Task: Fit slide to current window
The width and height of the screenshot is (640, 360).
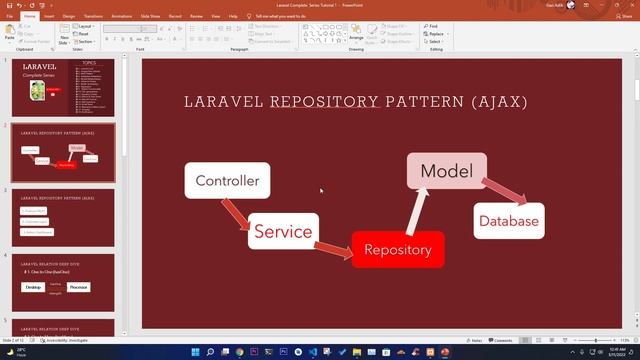Action: [x=636, y=340]
